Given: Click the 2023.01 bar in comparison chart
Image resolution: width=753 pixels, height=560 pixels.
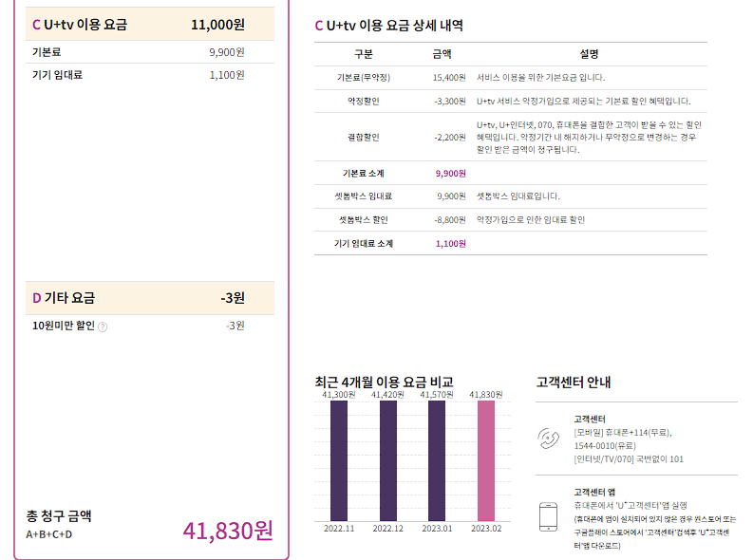Looking at the screenshot, I should [437, 459].
